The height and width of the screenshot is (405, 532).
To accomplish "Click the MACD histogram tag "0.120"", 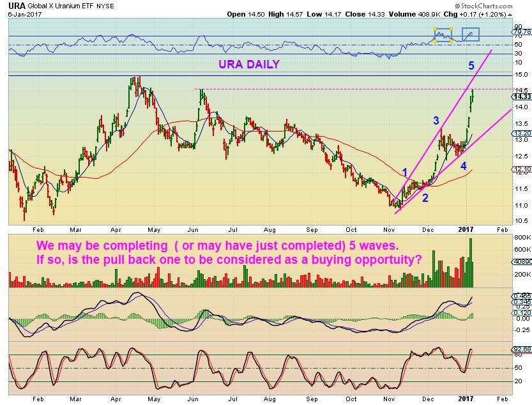I will 522,312.
